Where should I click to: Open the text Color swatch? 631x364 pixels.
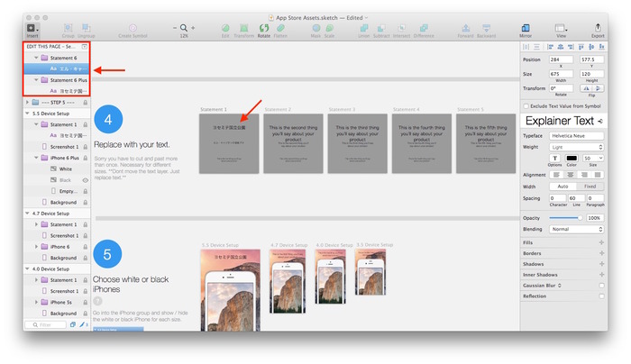pos(572,158)
